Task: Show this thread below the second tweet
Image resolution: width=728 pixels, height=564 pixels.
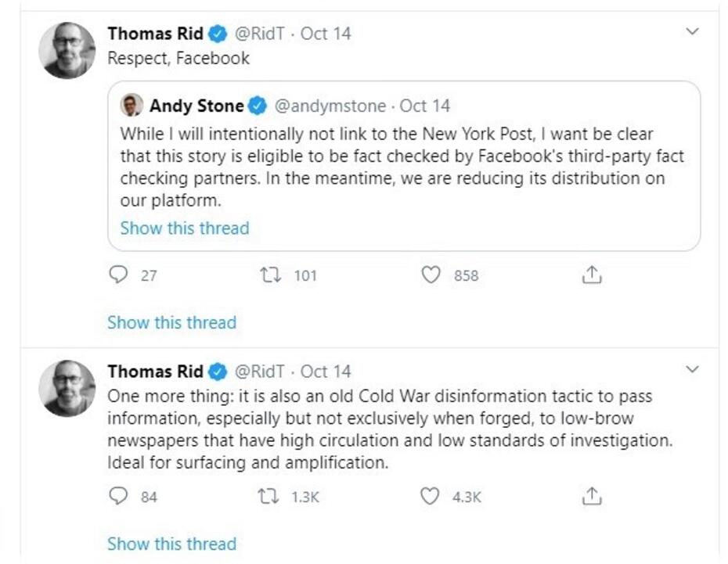Action: click(x=171, y=544)
